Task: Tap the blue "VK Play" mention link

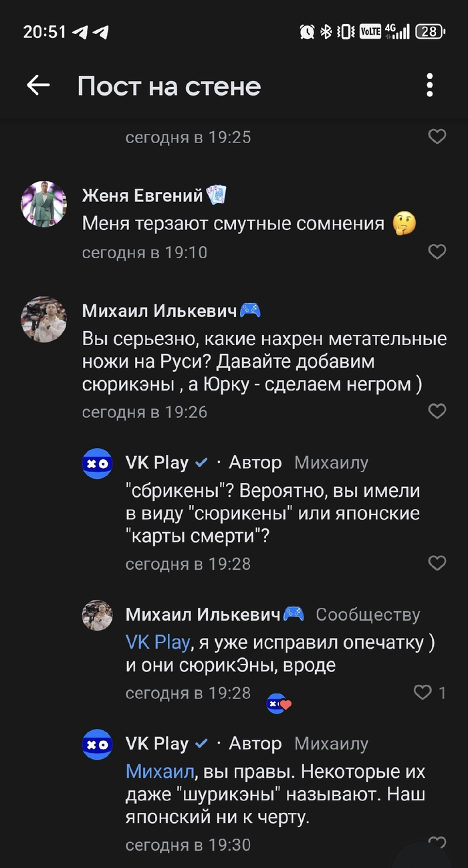Action: tap(158, 643)
